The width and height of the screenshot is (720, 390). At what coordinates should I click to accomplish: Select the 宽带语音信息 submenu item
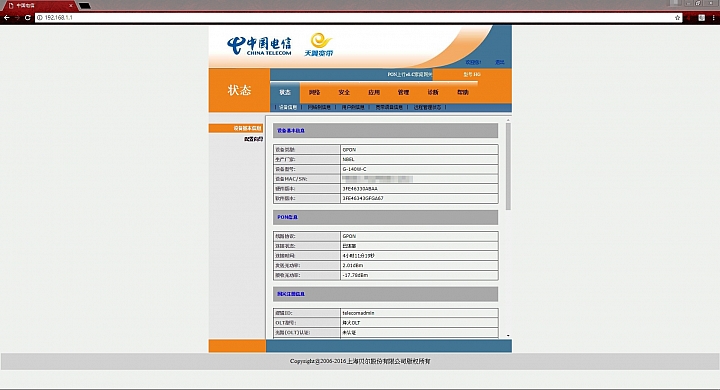coord(389,107)
